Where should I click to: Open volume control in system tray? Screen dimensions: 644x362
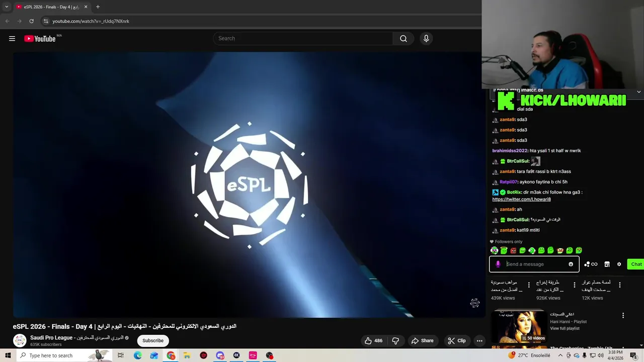click(x=600, y=355)
